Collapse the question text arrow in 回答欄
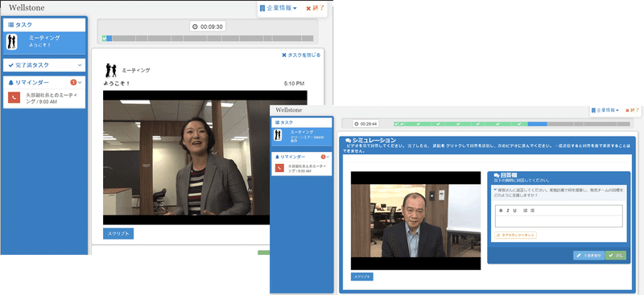Screen dimensions: 644x295 click(495, 190)
